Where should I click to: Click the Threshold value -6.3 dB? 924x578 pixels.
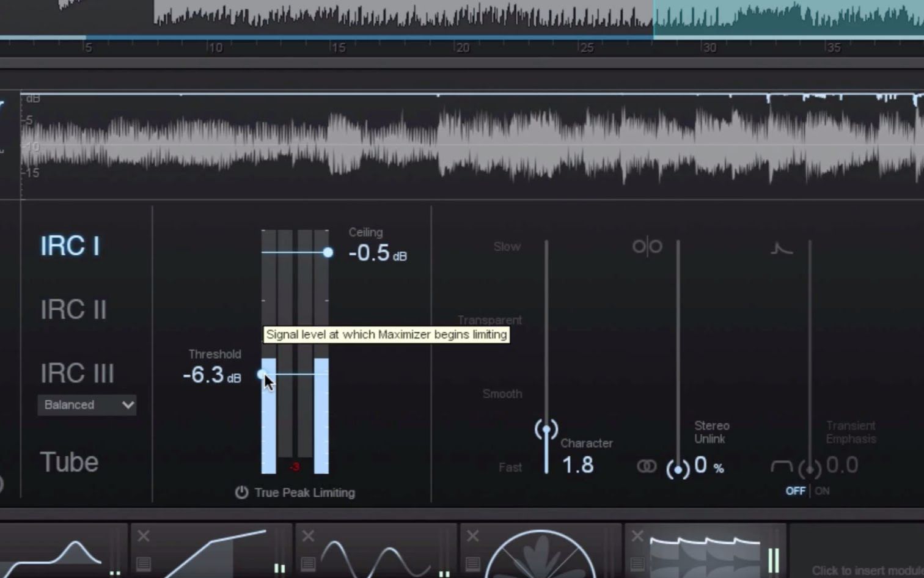212,375
